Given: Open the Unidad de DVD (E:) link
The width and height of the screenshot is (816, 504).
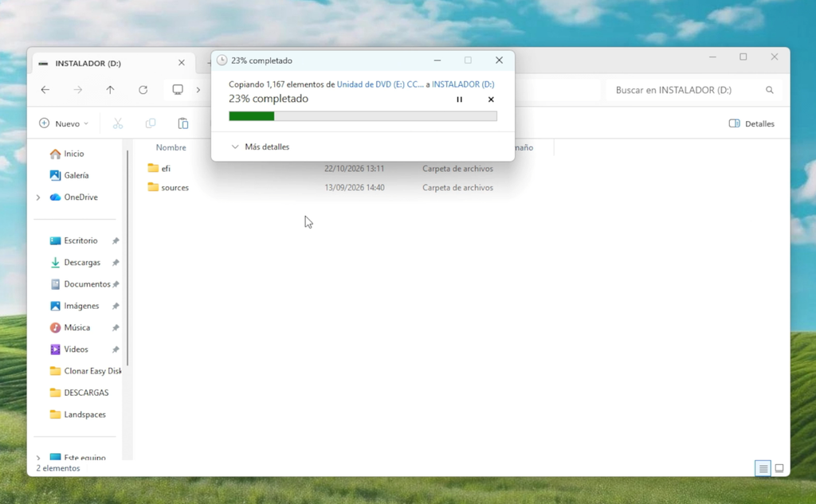Looking at the screenshot, I should click(380, 84).
